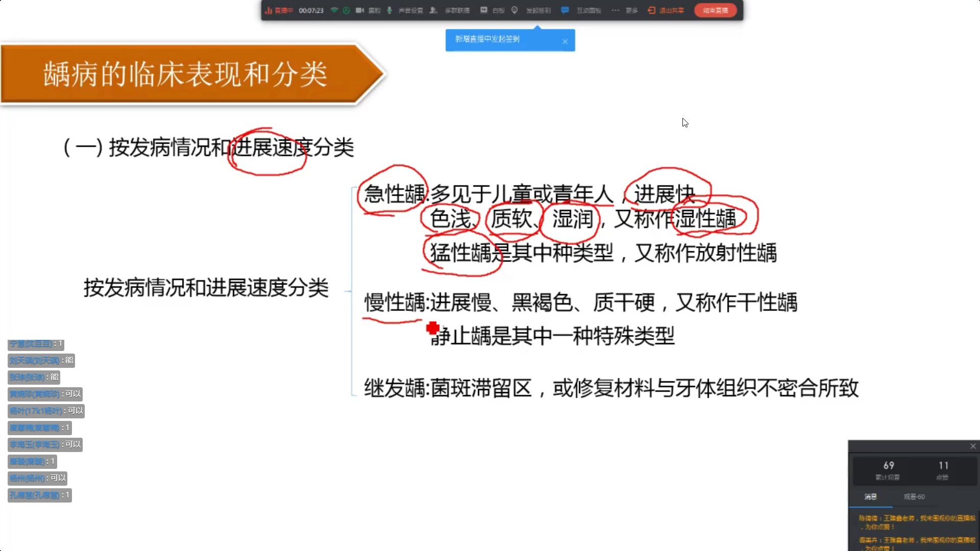Click the 急性龋 heading on the slide
980x551 pixels.
[x=395, y=194]
